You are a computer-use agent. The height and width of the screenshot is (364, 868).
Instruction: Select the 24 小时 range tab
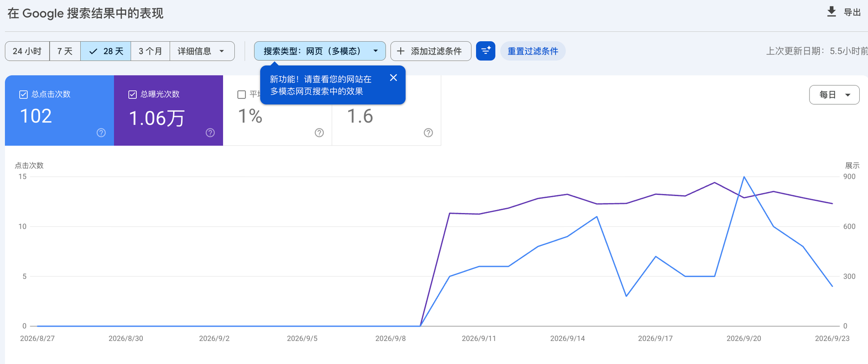pos(27,51)
